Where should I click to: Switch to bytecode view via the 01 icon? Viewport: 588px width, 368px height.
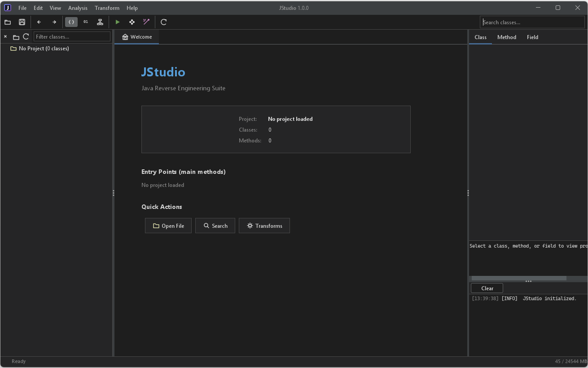[x=86, y=22]
